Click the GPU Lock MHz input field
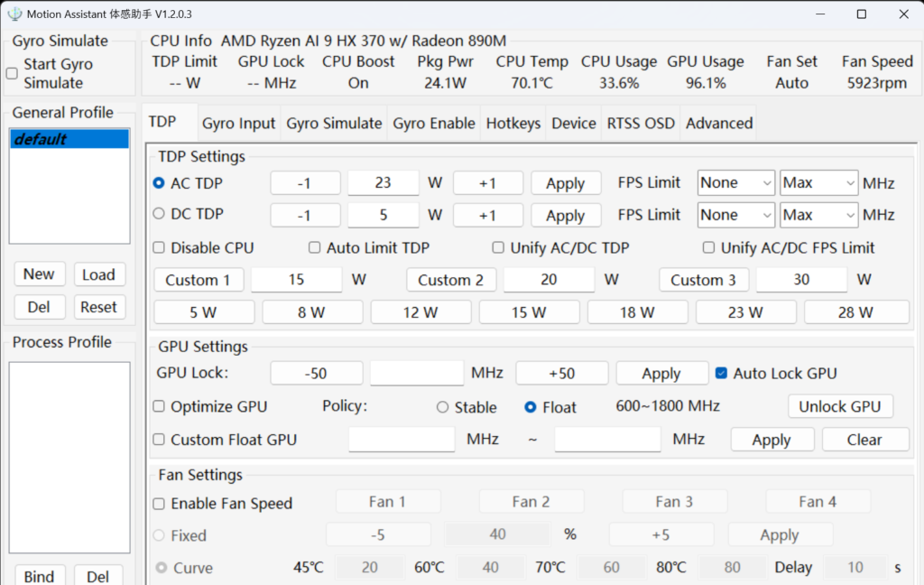Image resolution: width=924 pixels, height=585 pixels. (417, 373)
